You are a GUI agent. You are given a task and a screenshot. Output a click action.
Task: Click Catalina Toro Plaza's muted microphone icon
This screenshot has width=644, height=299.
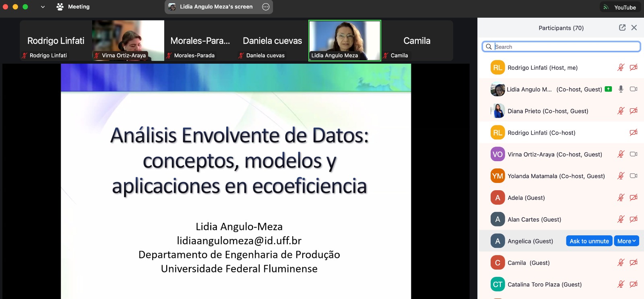click(x=621, y=284)
